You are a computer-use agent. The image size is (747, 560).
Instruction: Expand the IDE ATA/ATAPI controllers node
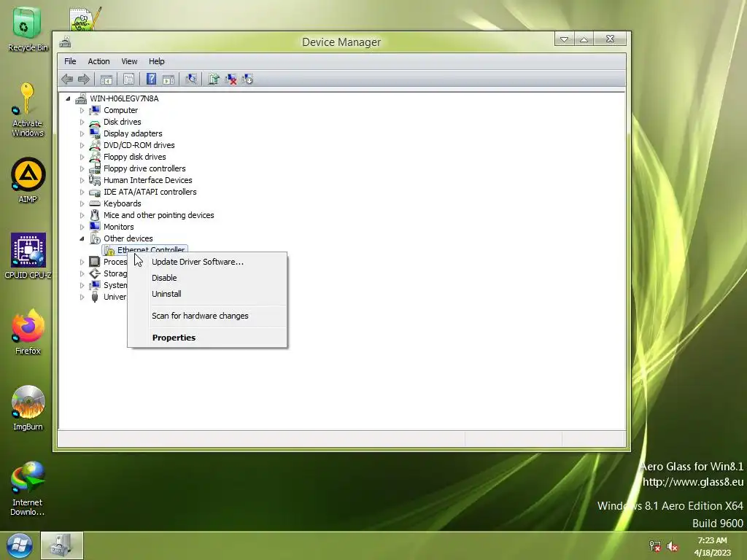(x=82, y=192)
